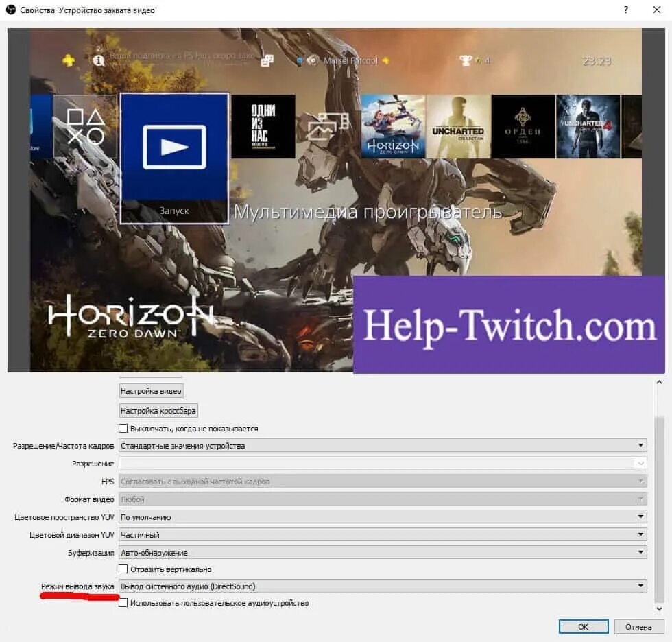
Task: Click the clock '23:23' in preview
Action: (x=597, y=61)
